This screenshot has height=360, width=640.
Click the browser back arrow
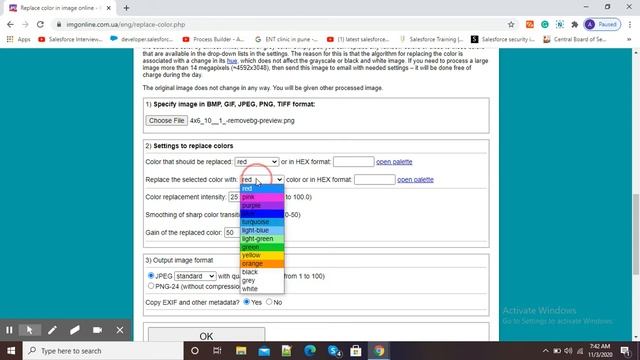(10, 24)
